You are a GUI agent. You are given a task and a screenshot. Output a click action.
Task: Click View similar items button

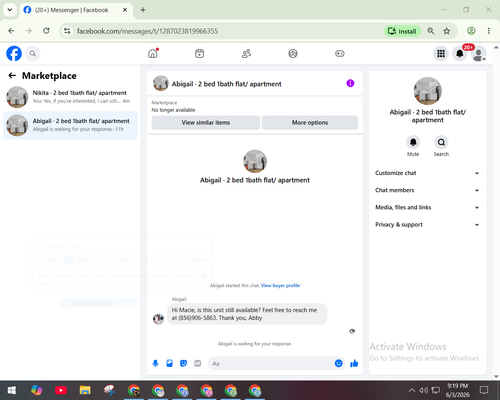pyautogui.click(x=206, y=123)
